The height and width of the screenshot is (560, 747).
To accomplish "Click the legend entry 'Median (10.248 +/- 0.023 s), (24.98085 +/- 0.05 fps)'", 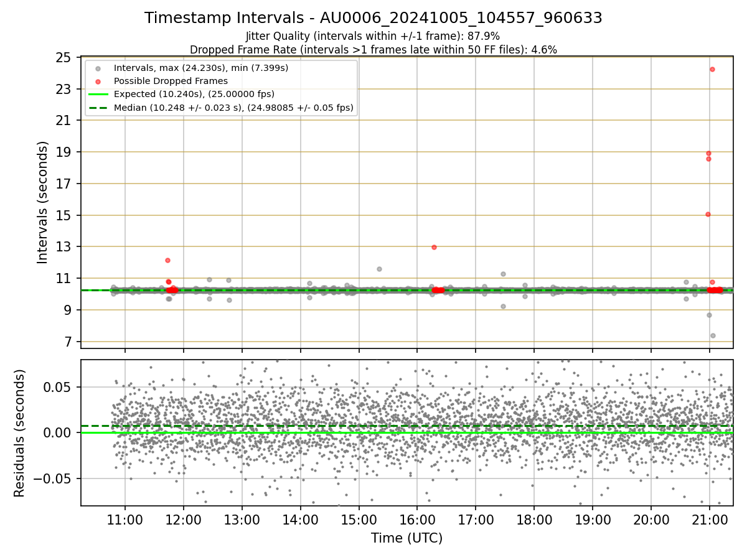I will coord(233,108).
